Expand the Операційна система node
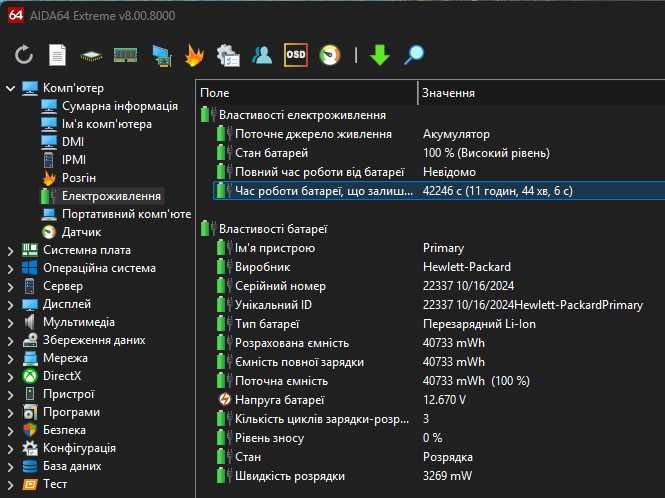The width and height of the screenshot is (665, 498). pos(10,269)
